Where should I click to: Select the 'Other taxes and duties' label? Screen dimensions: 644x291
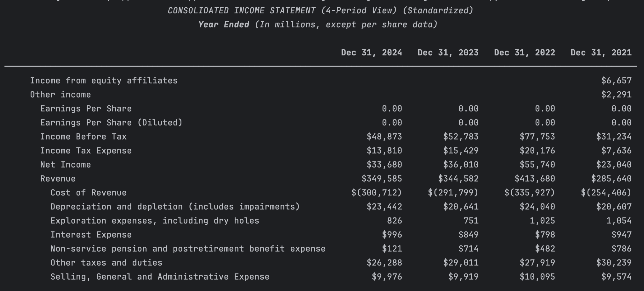coord(106,263)
